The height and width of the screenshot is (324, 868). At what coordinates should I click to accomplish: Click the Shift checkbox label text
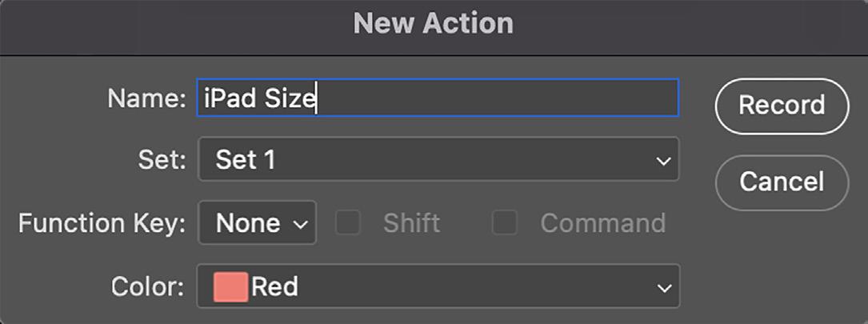coord(411,223)
